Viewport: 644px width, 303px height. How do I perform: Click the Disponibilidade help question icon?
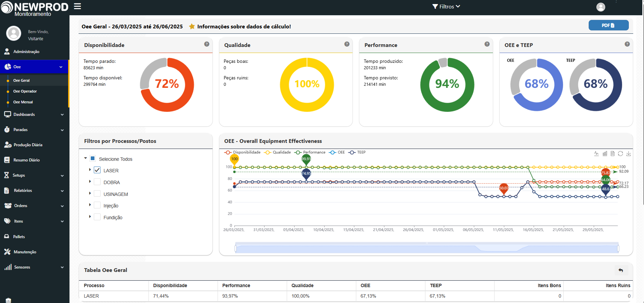(x=207, y=44)
